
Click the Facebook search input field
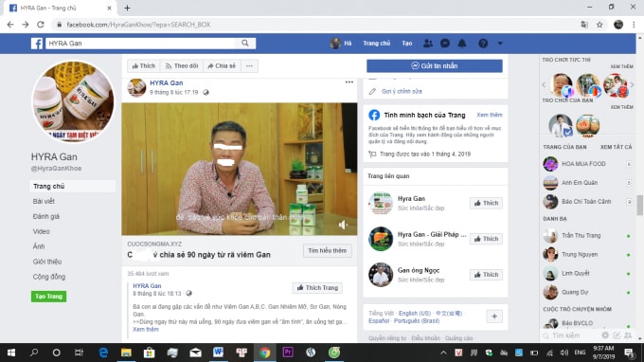click(140, 44)
